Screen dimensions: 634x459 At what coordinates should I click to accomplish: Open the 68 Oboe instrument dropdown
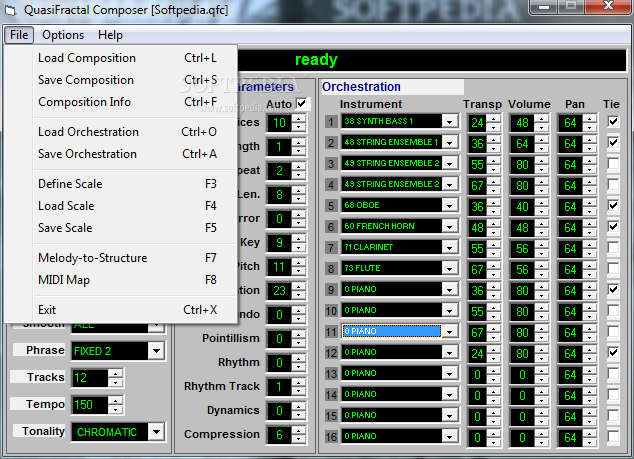click(450, 205)
